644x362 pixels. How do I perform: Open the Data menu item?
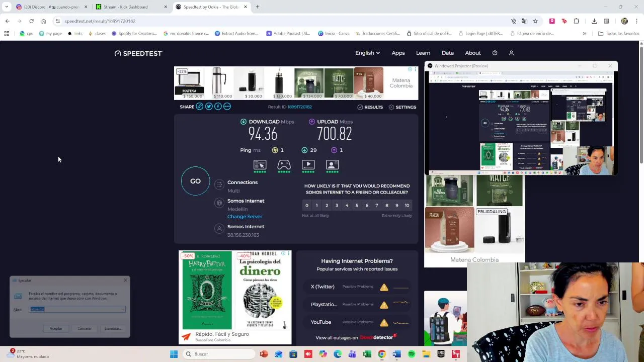click(x=448, y=53)
